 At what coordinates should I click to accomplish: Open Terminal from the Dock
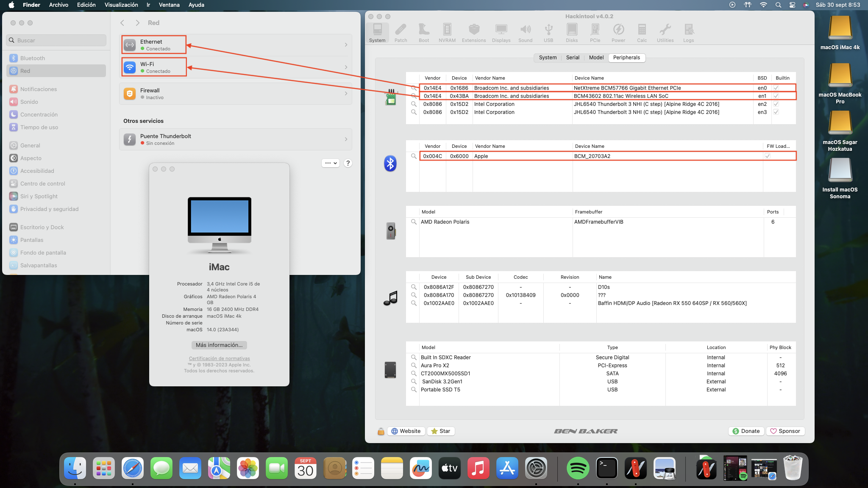click(606, 468)
